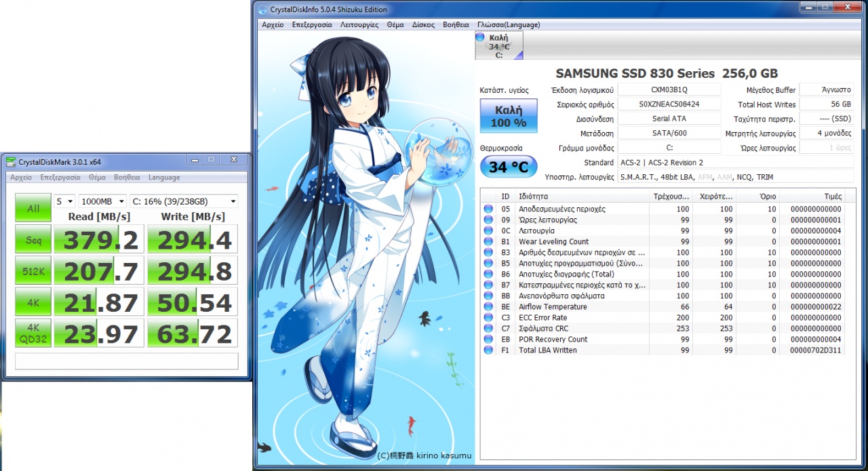Click status orb for POR Recovery Count row
This screenshot has width=868, height=471.
(x=488, y=339)
